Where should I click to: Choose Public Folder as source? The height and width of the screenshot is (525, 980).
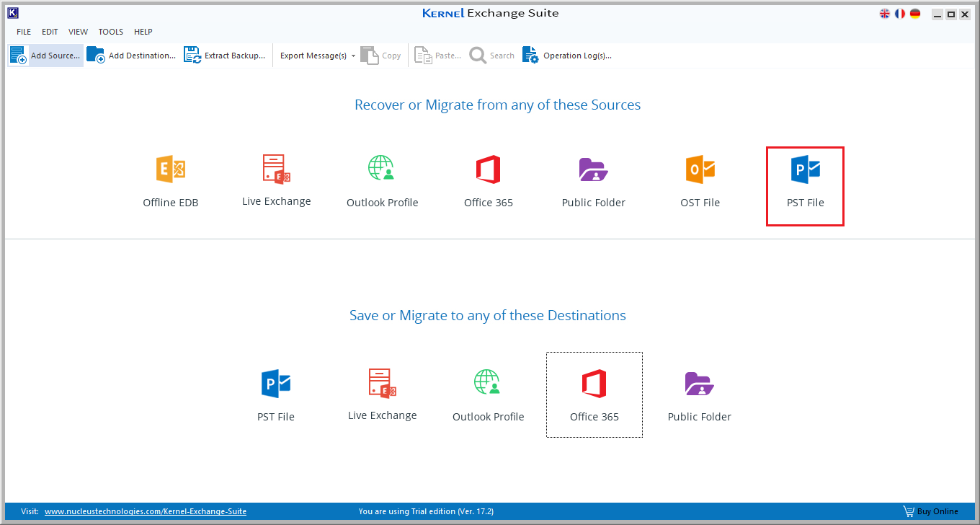tap(594, 183)
